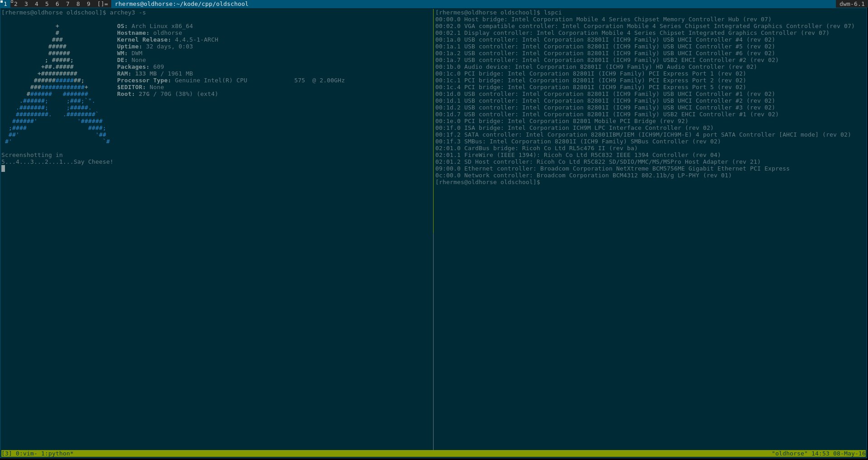This screenshot has width=868, height=460.
Task: Click the countdown 'Say Cheese!' line
Action: (57, 162)
